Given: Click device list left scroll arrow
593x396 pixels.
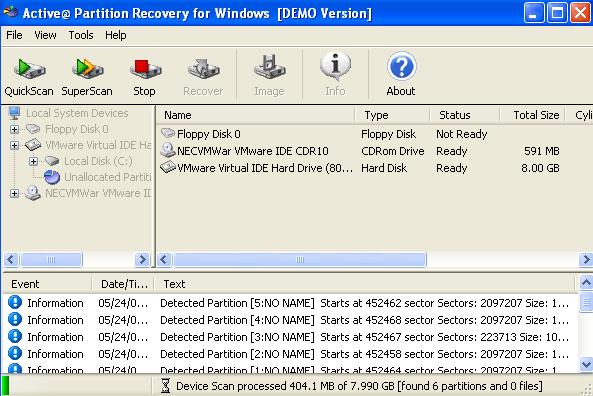Looking at the screenshot, I should [164, 259].
